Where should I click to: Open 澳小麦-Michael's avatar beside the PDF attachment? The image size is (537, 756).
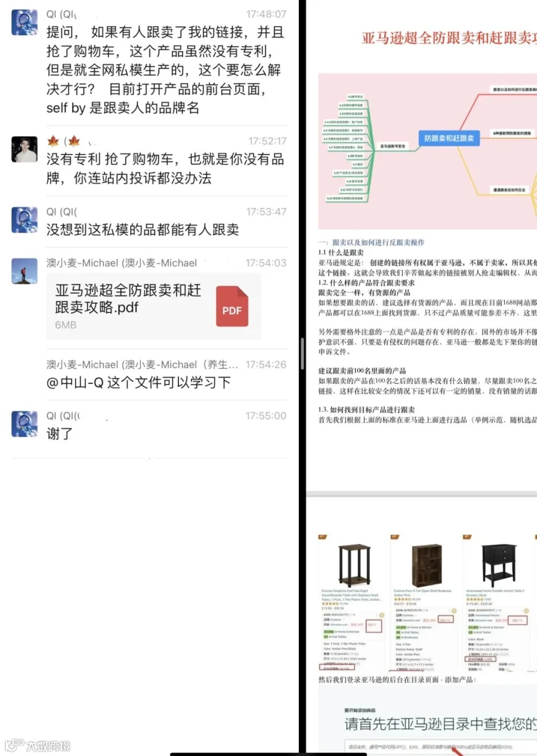tap(24, 271)
